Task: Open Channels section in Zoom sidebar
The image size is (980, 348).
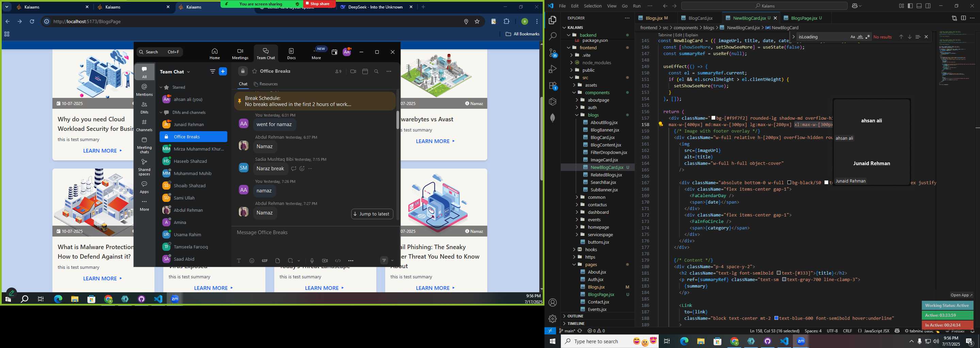Action: coord(145,125)
